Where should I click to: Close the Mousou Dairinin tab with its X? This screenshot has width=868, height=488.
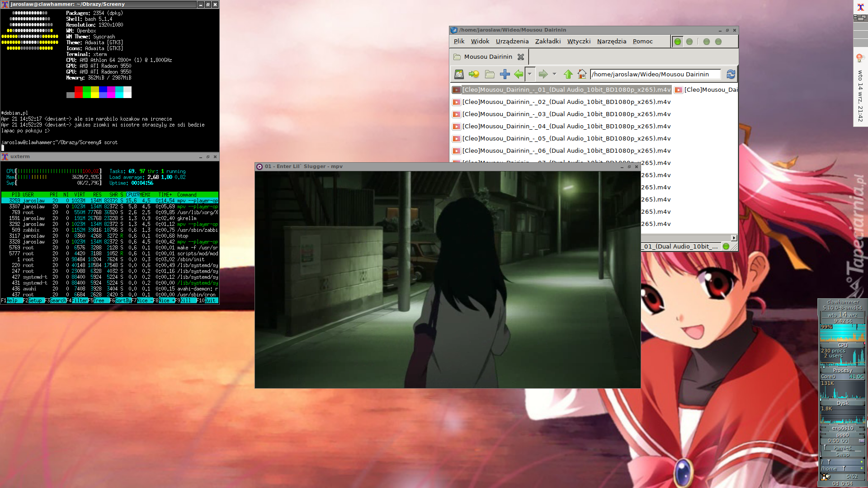tap(521, 57)
